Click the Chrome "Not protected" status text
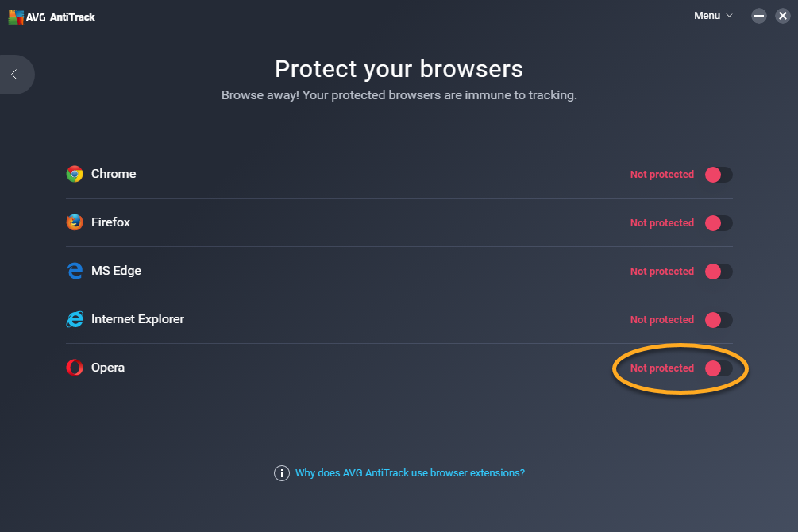The image size is (798, 532). coord(662,175)
